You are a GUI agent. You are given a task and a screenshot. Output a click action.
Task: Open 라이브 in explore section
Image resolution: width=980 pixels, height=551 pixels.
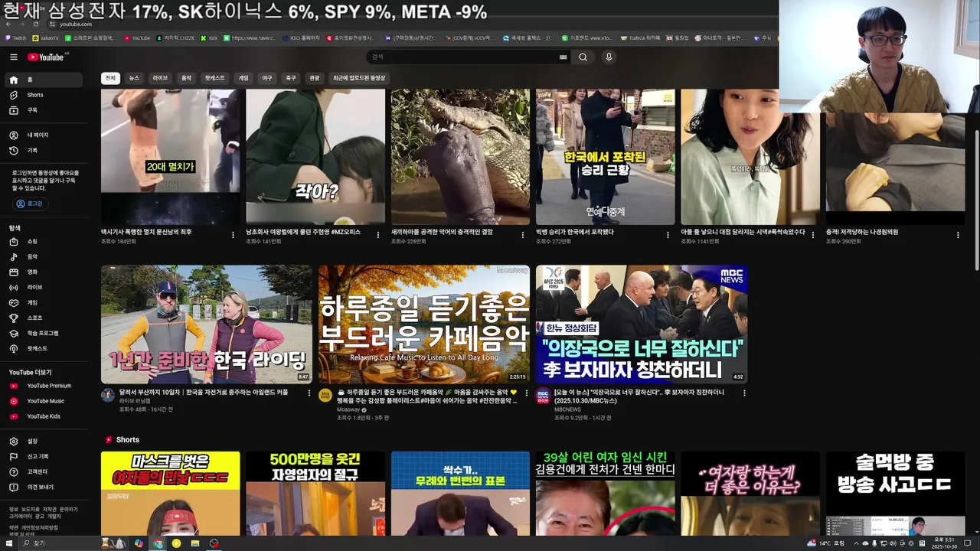45,287
